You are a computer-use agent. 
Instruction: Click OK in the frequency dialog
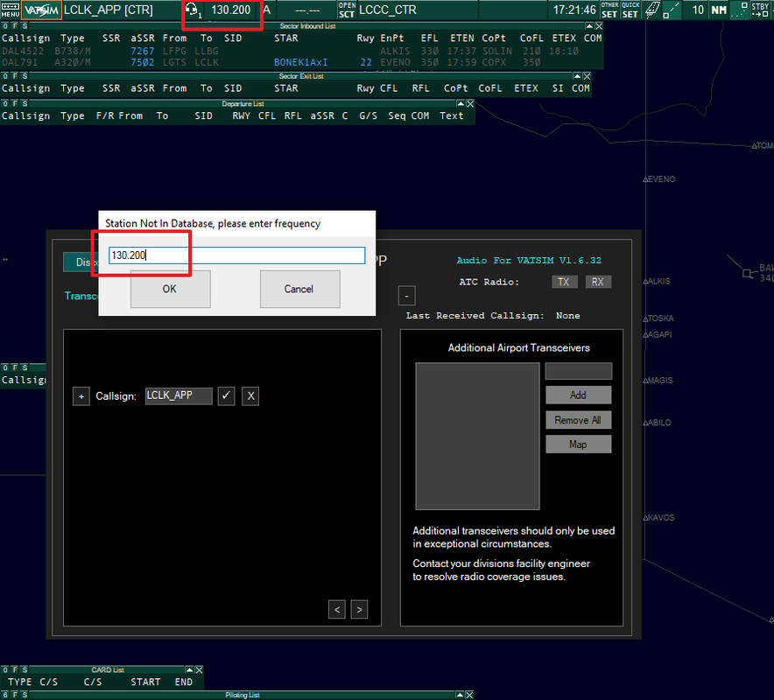pos(171,289)
